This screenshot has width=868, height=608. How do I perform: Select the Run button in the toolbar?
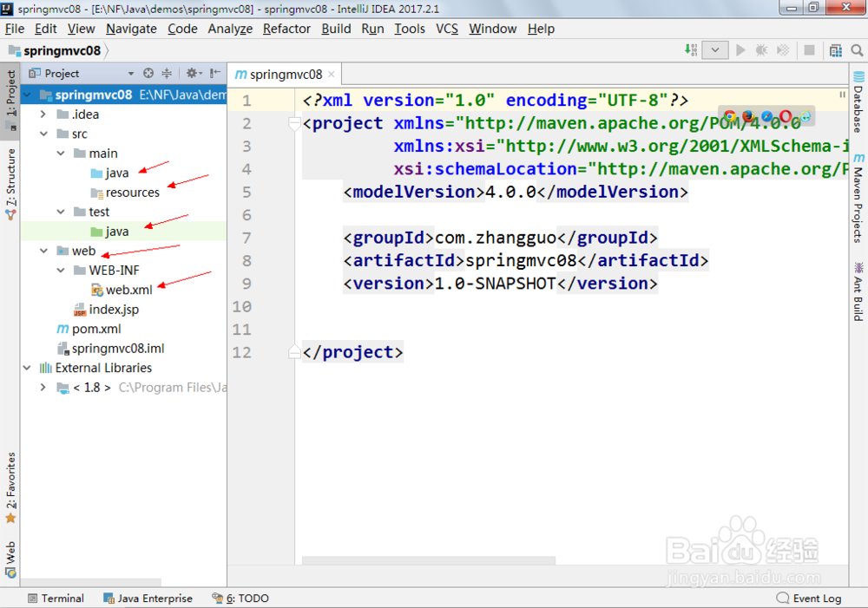point(740,49)
